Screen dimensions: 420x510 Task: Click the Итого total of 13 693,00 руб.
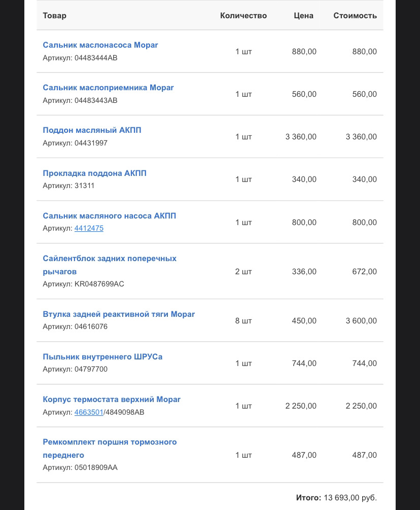coord(336,498)
